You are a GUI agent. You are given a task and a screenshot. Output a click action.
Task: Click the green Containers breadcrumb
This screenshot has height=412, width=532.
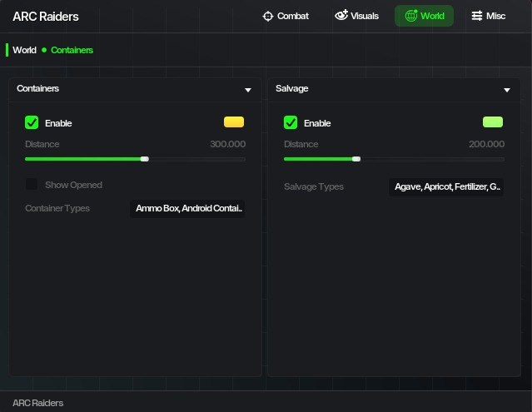[x=72, y=50]
